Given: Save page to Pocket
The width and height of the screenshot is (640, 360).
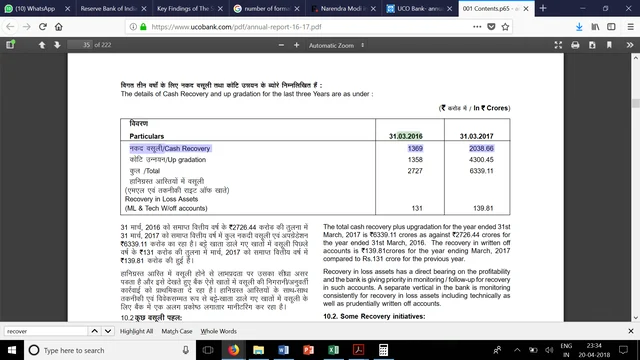Looking at the screenshot, I should coord(491,27).
